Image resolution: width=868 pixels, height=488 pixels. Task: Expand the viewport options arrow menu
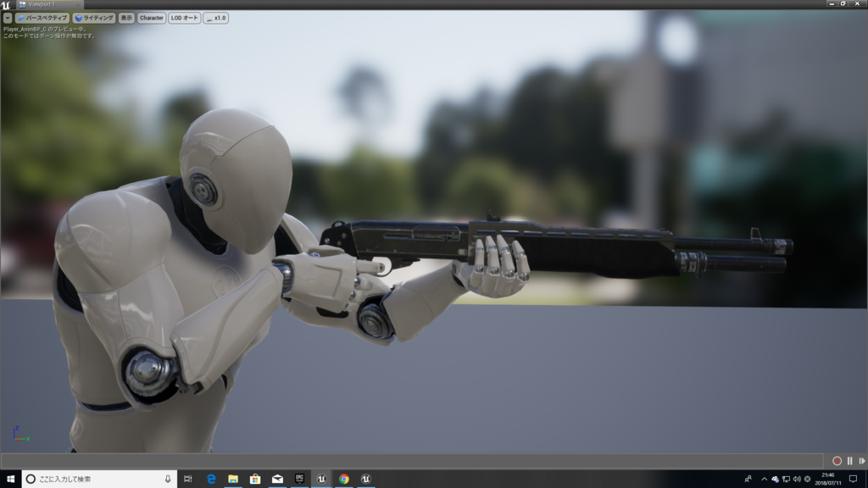coord(8,18)
